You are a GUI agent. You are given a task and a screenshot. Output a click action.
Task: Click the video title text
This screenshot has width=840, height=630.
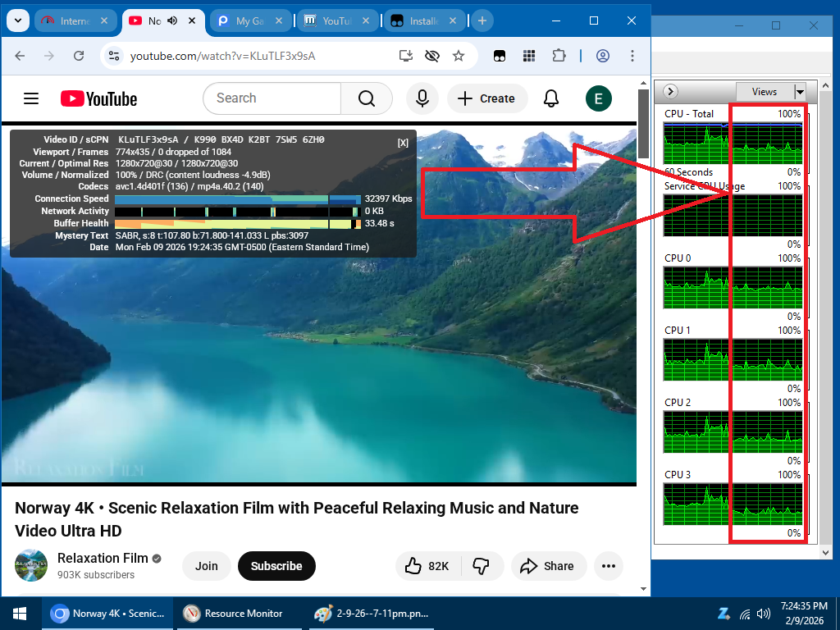coord(297,519)
